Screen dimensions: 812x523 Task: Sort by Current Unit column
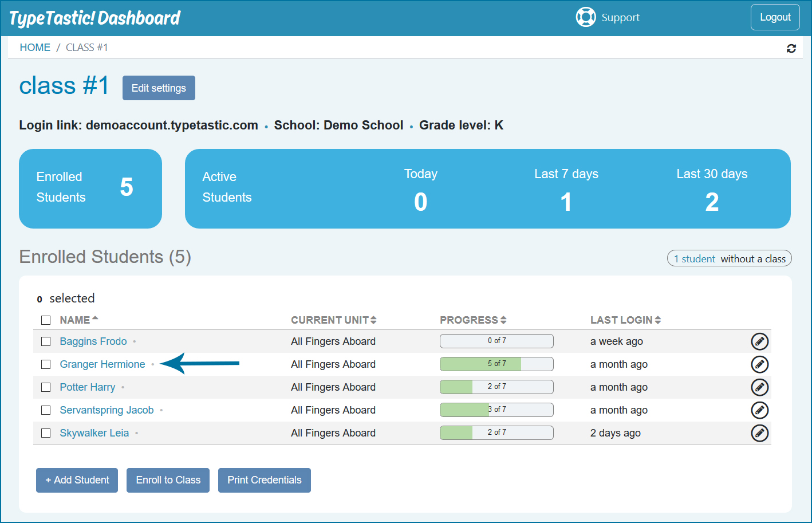pos(333,320)
